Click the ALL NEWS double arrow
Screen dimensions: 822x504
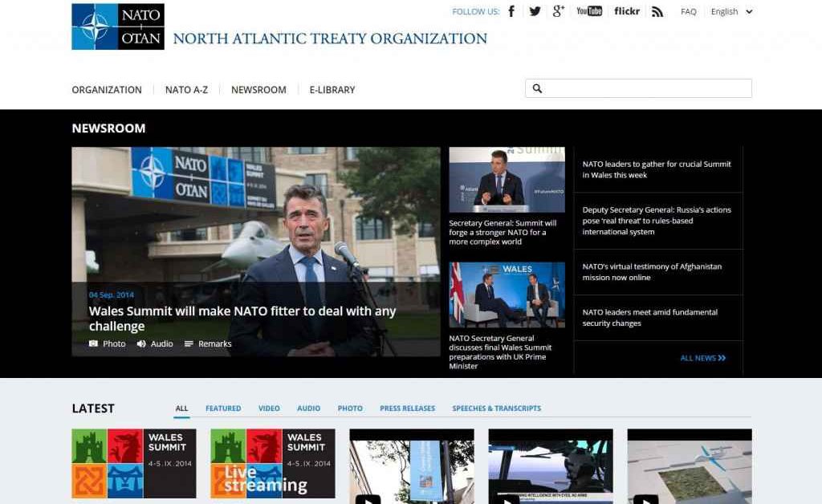pos(722,358)
